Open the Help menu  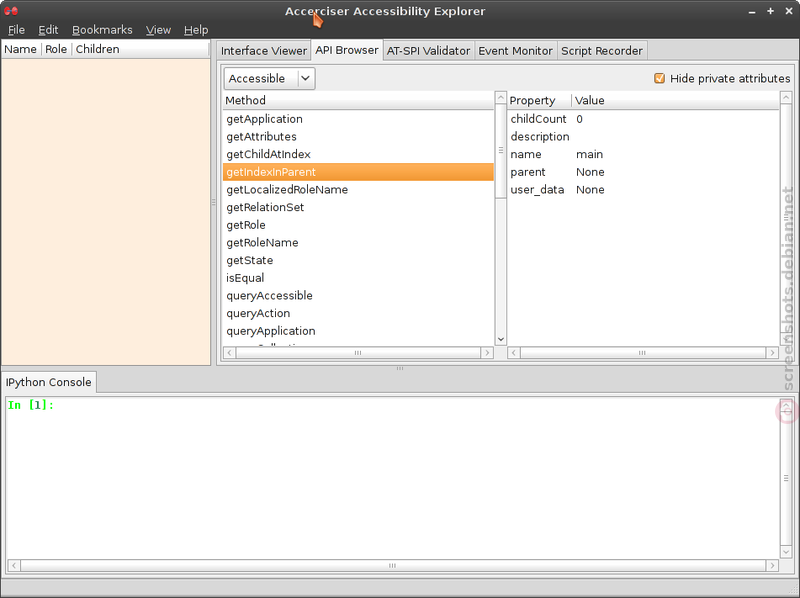click(x=196, y=30)
